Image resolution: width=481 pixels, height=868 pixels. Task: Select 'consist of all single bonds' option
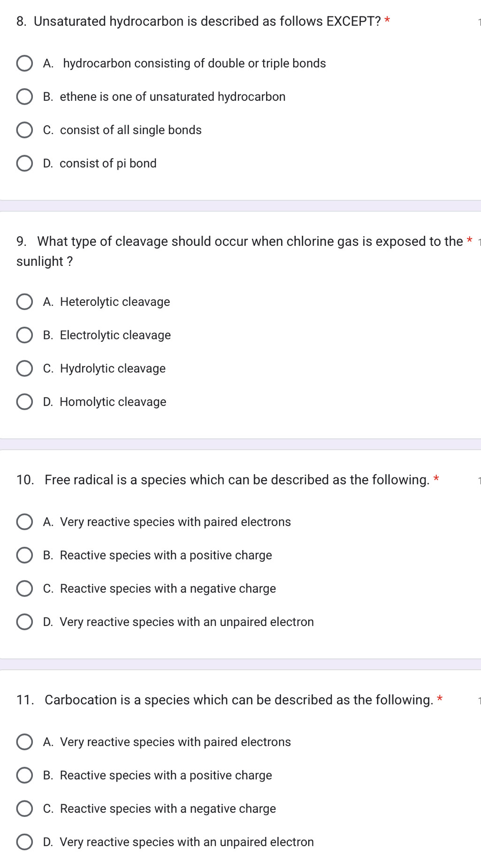[24, 130]
